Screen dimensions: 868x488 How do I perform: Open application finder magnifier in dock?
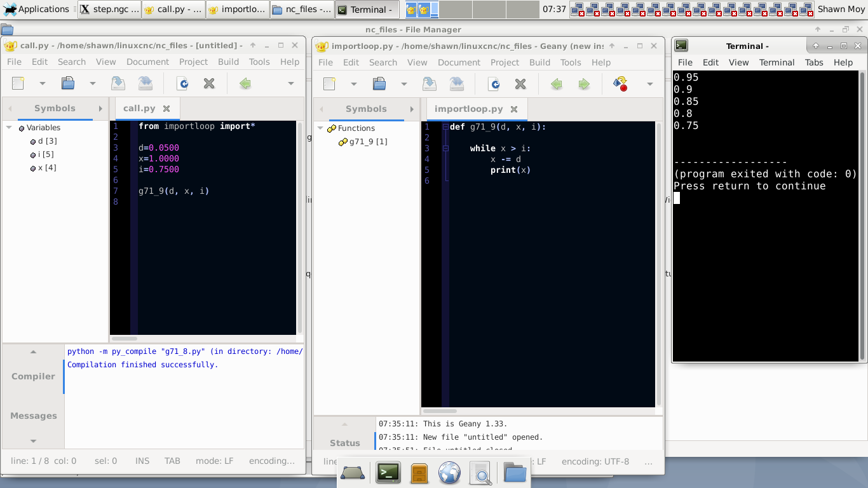(481, 473)
